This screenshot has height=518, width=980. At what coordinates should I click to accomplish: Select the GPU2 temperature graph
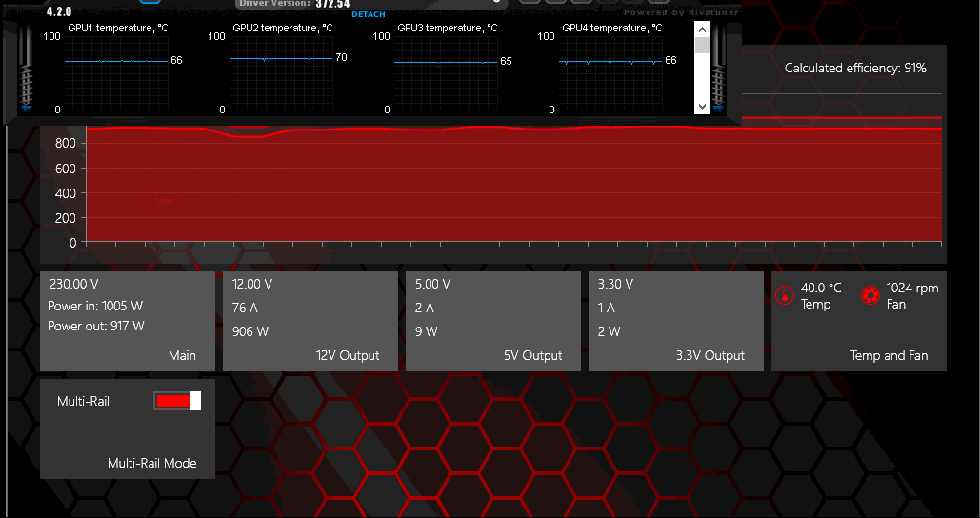click(281, 73)
